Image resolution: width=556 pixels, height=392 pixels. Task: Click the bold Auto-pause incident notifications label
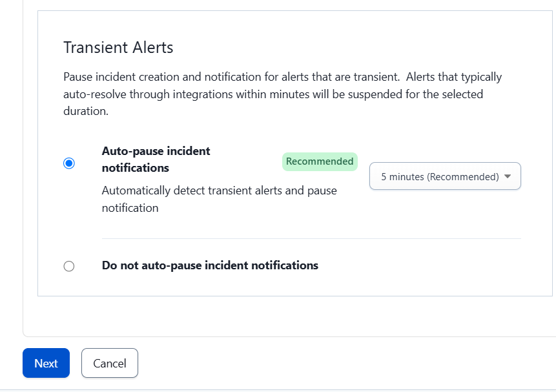coord(156,160)
